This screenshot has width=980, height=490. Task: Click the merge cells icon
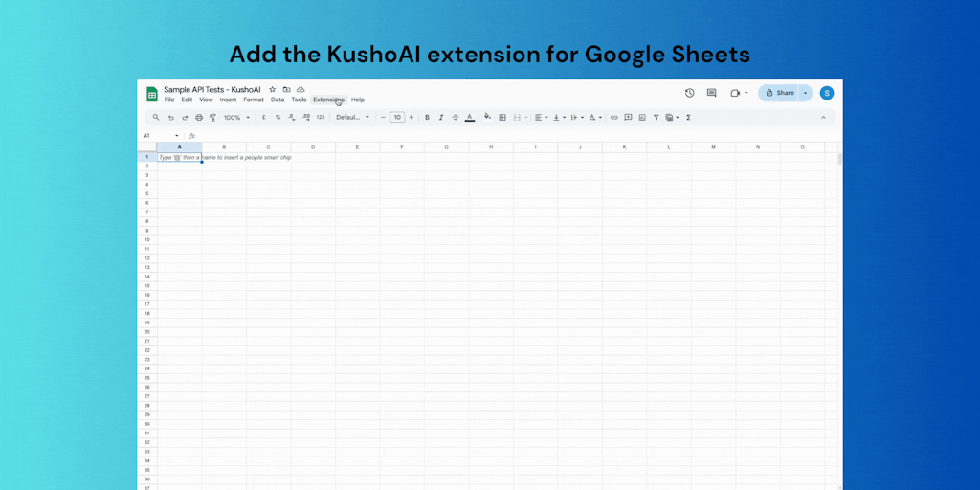(517, 117)
